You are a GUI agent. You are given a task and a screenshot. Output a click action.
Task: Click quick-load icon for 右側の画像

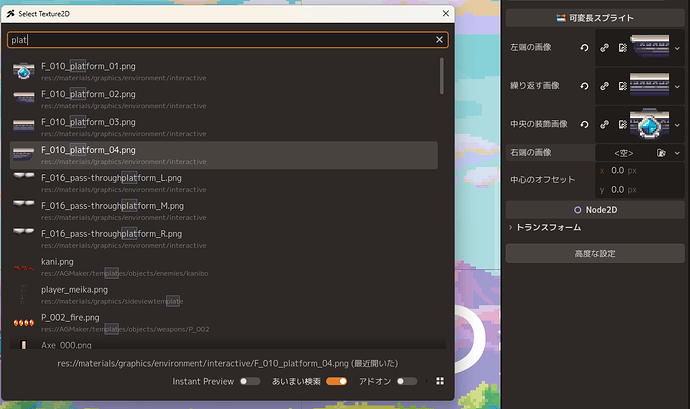tap(661, 153)
